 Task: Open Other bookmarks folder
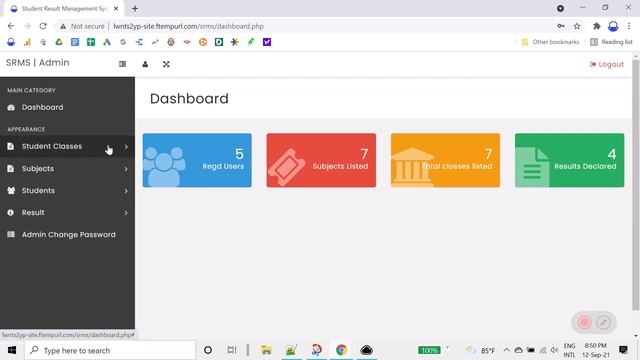[550, 42]
